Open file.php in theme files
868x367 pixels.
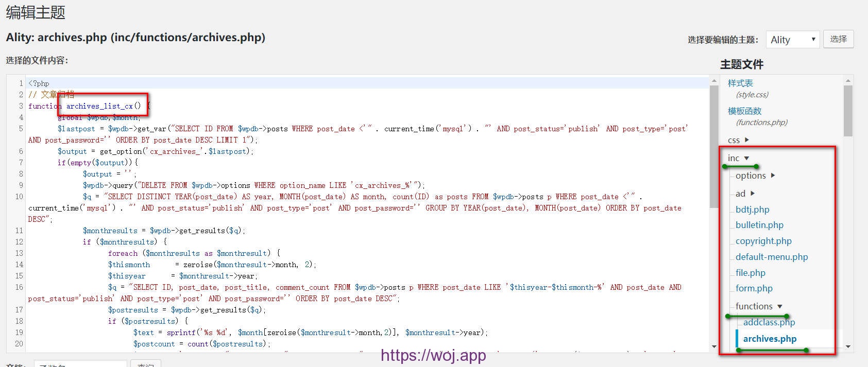click(750, 273)
